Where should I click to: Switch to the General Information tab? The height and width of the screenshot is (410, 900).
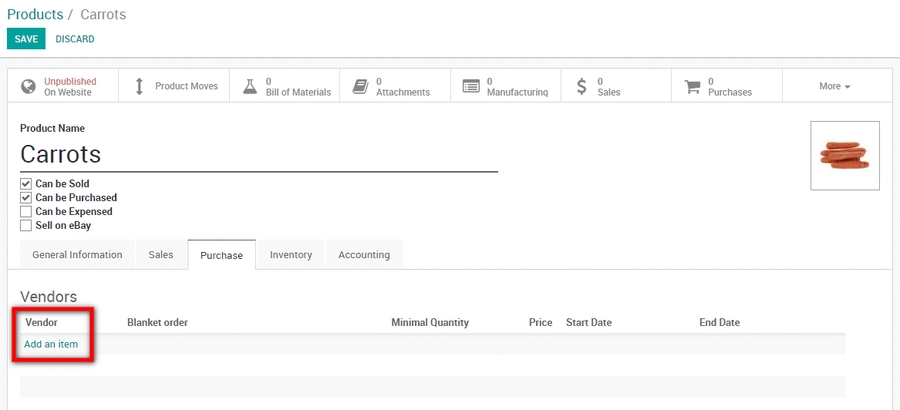77,254
